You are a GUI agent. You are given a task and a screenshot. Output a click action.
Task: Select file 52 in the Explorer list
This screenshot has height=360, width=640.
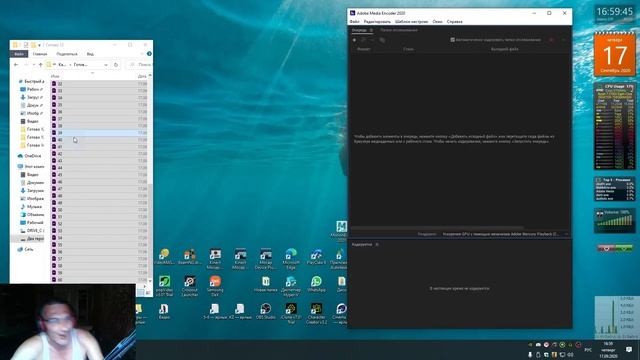pyautogui.click(x=99, y=224)
